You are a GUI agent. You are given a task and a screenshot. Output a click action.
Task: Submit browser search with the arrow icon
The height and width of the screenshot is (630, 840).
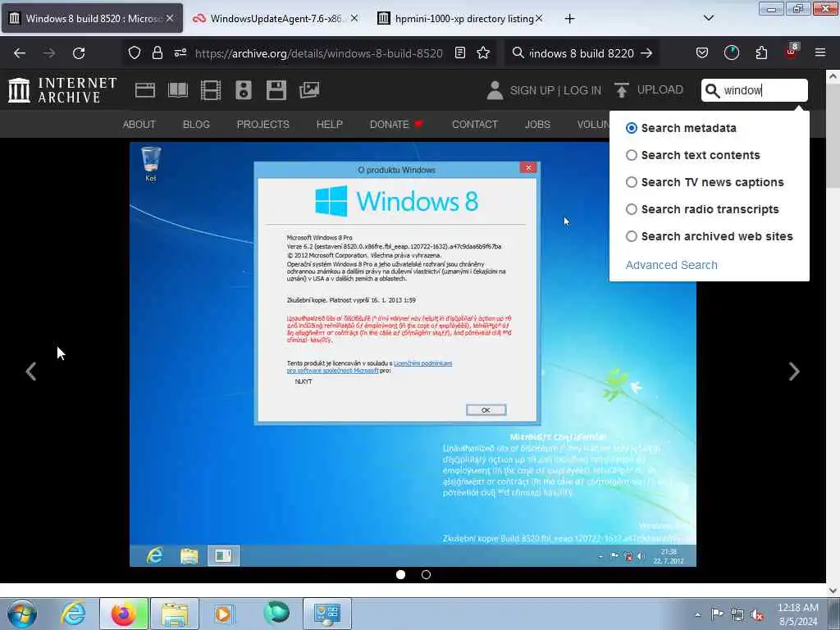pos(646,53)
